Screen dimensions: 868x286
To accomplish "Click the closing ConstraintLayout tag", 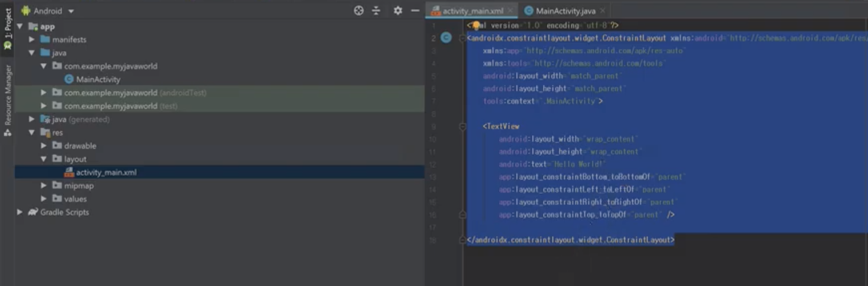I will pos(571,240).
